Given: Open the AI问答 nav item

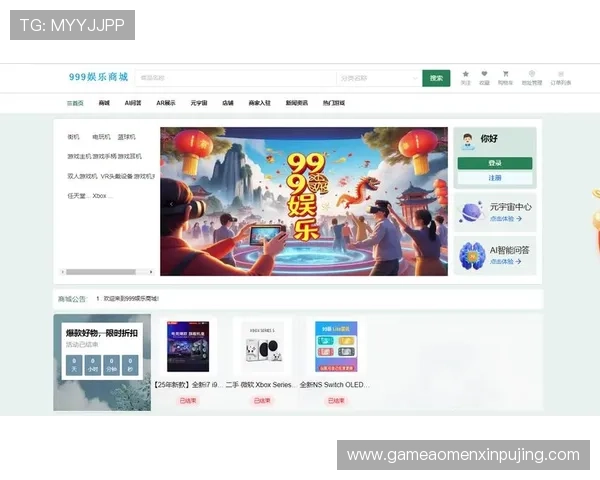Looking at the screenshot, I should tap(133, 103).
